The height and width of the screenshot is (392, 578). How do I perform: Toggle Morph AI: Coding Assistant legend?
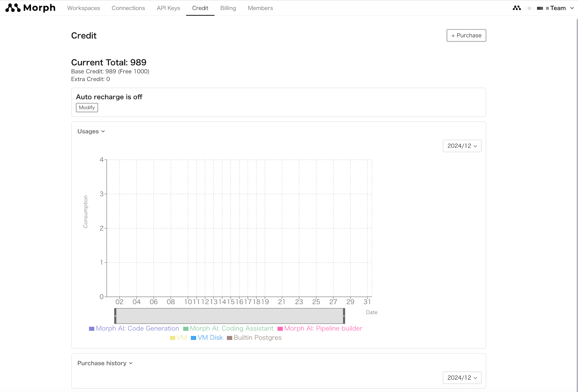(x=228, y=328)
